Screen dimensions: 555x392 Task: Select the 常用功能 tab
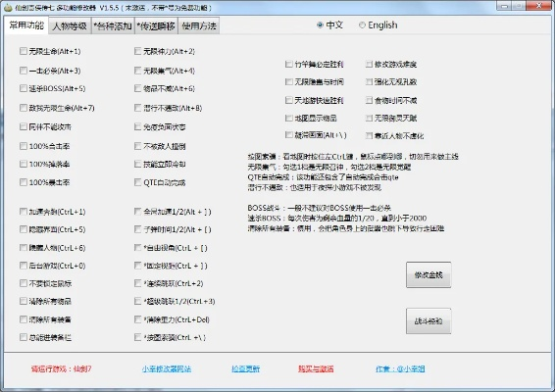26,25
